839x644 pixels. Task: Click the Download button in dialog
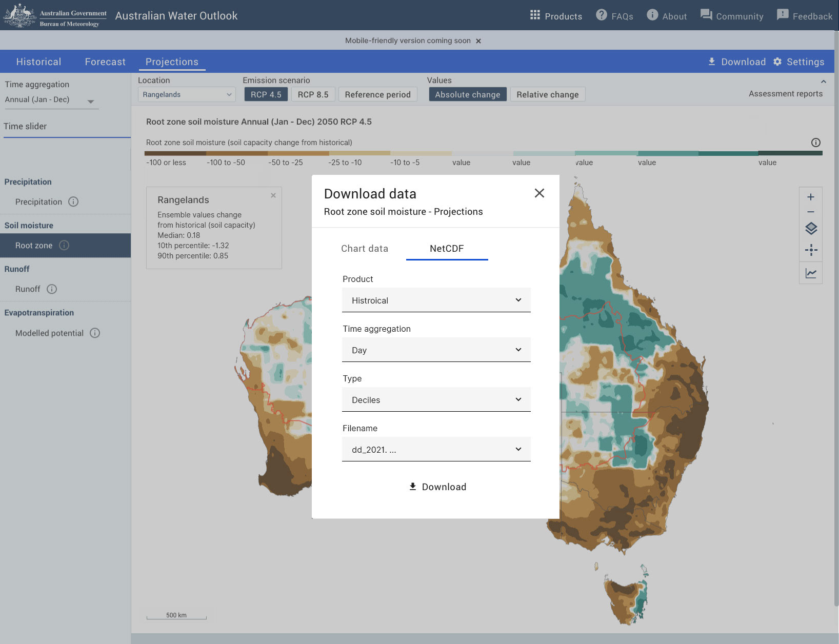(x=437, y=487)
